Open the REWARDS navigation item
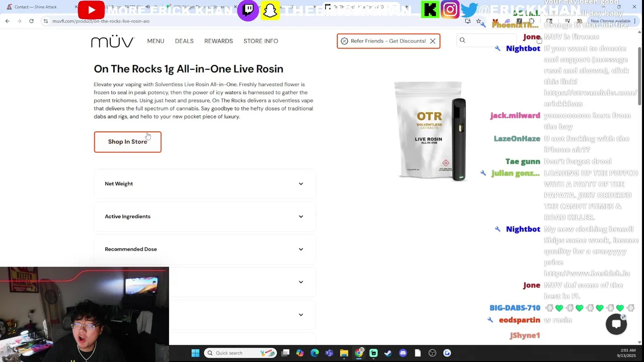The height and width of the screenshot is (362, 644). [x=218, y=41]
